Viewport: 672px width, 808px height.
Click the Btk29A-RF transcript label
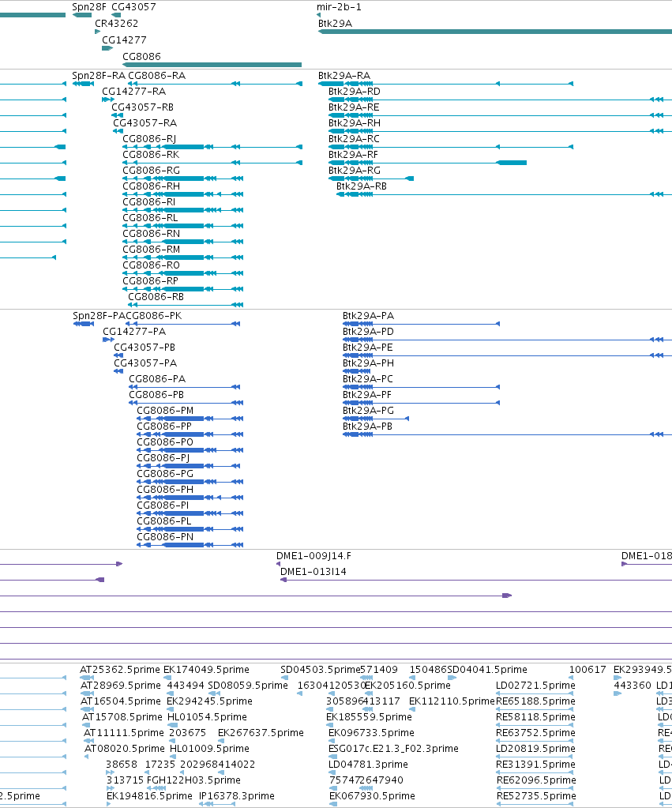pyautogui.click(x=354, y=155)
